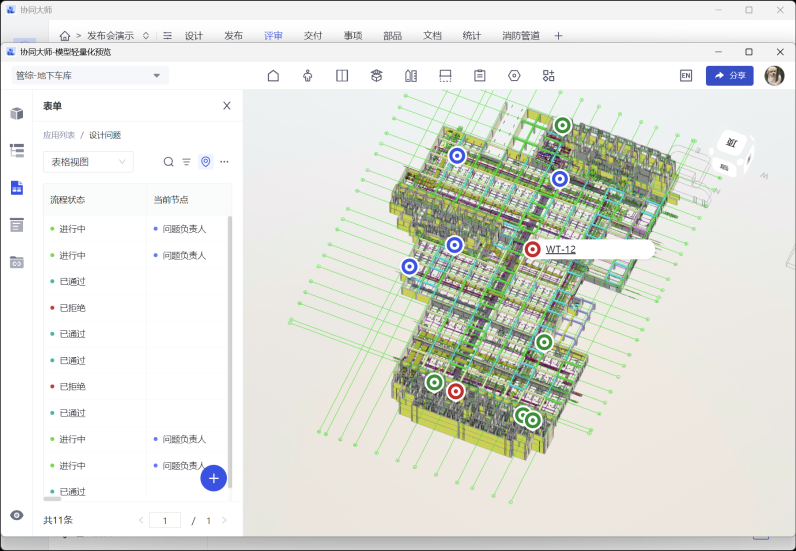
Task: Open the structure tree icon in left sidebar
Action: point(17,151)
